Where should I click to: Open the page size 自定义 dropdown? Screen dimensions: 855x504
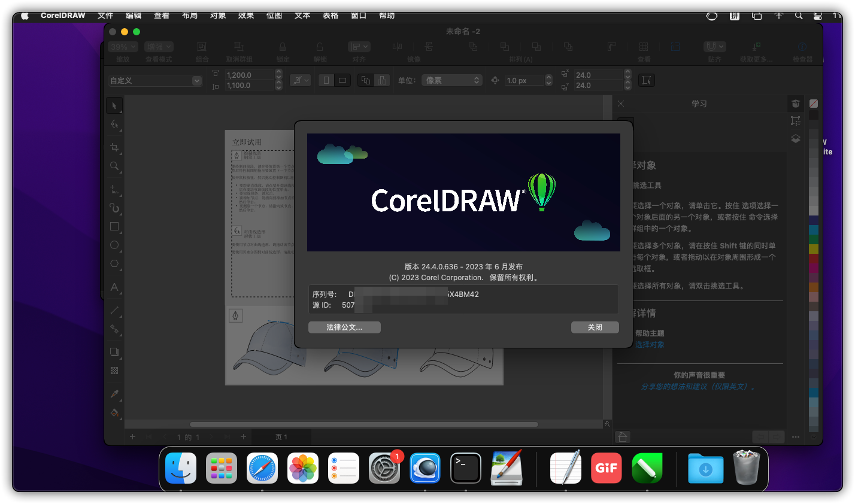(156, 80)
